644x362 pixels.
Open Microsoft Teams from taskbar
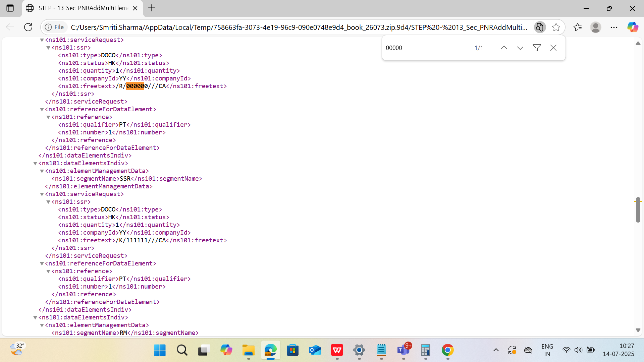[404, 350]
